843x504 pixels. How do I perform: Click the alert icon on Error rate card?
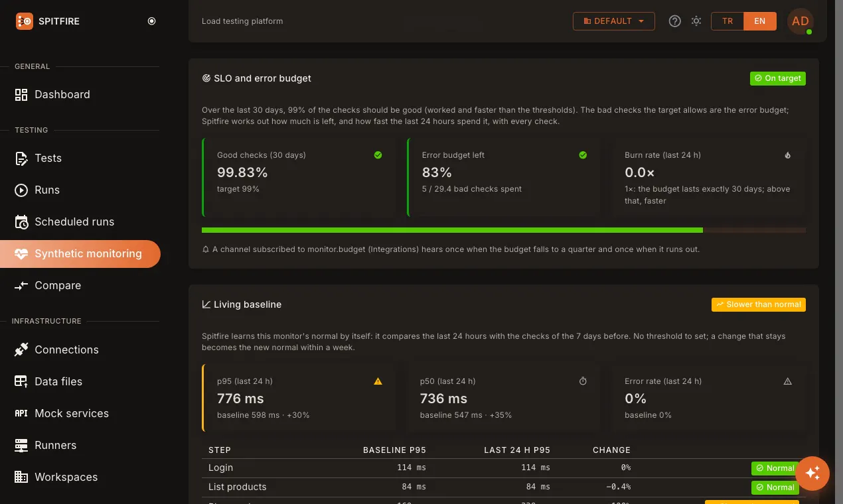pyautogui.click(x=788, y=381)
